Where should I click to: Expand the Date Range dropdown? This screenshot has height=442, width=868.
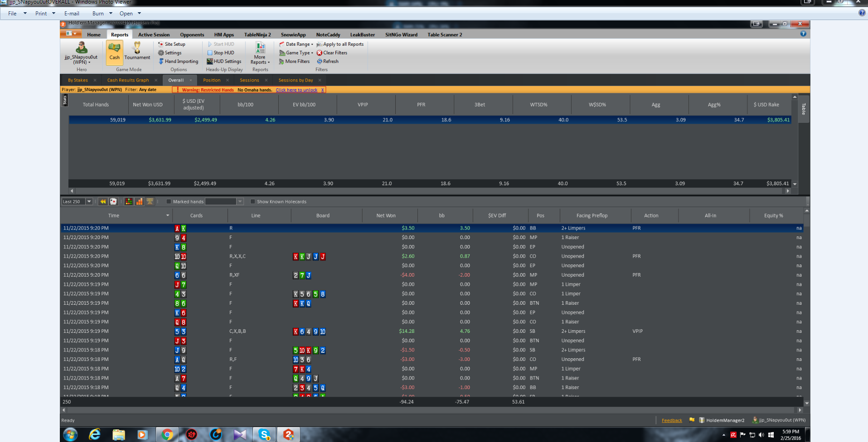click(x=296, y=44)
